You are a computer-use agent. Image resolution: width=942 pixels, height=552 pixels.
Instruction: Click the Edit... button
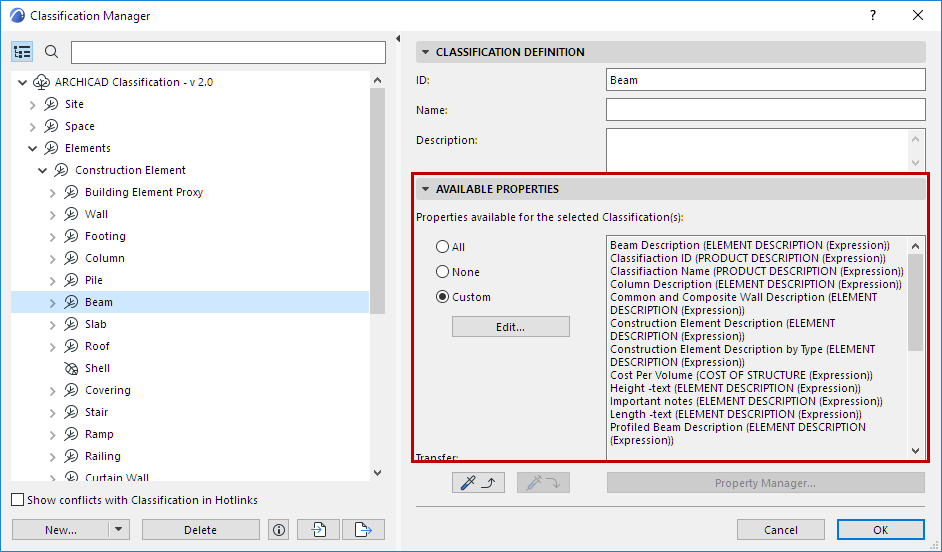click(511, 327)
